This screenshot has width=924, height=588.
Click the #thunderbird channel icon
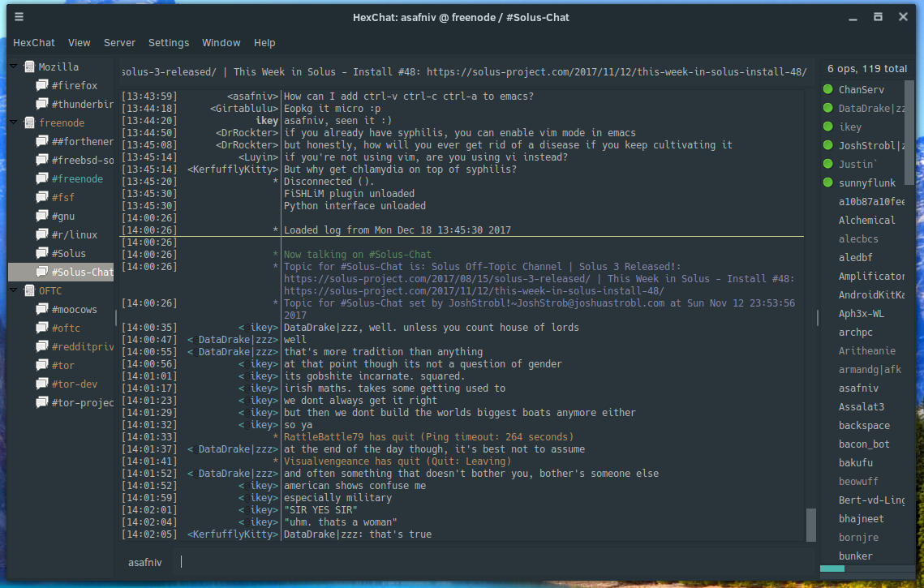42,105
